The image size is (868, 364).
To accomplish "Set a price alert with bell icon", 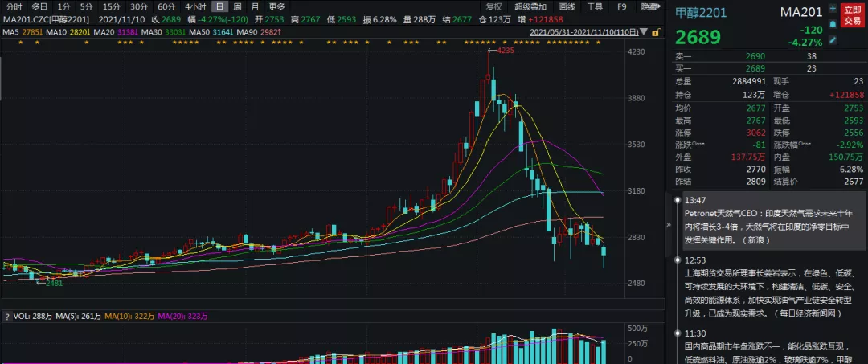I will [833, 25].
